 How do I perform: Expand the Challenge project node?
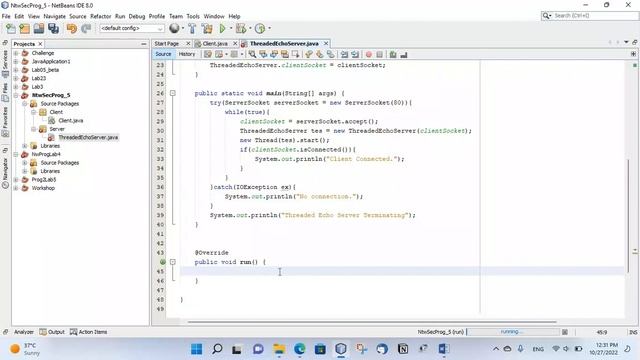(x=16, y=53)
